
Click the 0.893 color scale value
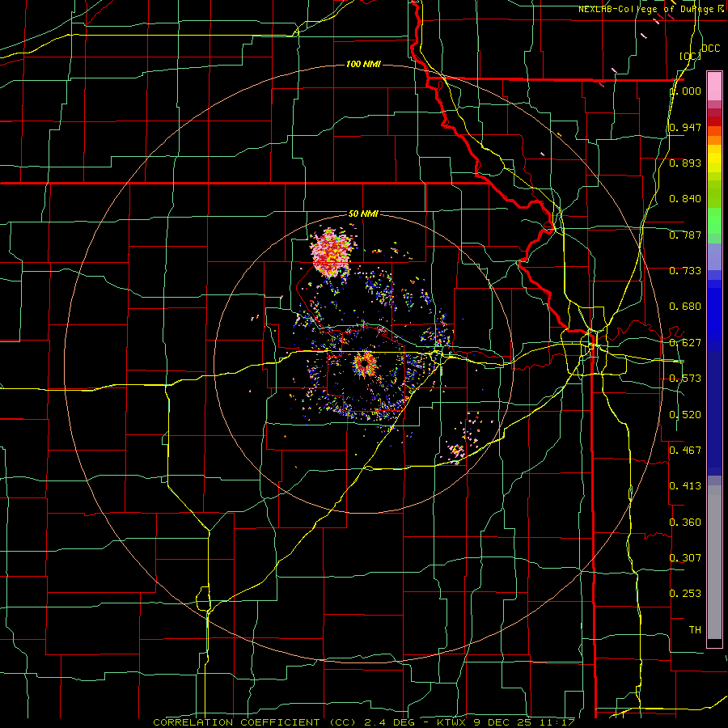685,163
